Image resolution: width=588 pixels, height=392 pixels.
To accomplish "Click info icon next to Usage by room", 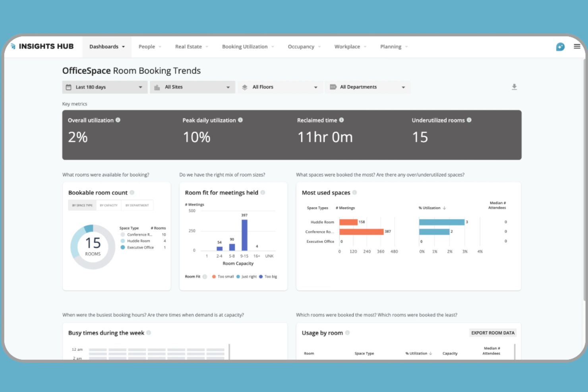I will pyautogui.click(x=347, y=333).
